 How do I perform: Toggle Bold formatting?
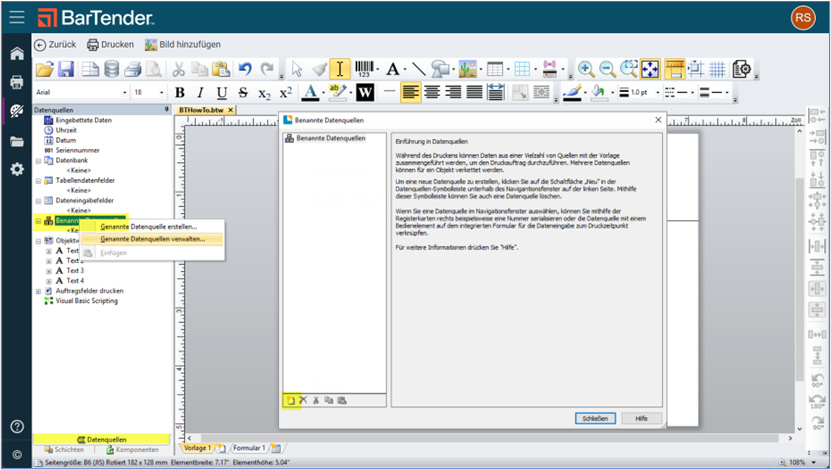(181, 92)
